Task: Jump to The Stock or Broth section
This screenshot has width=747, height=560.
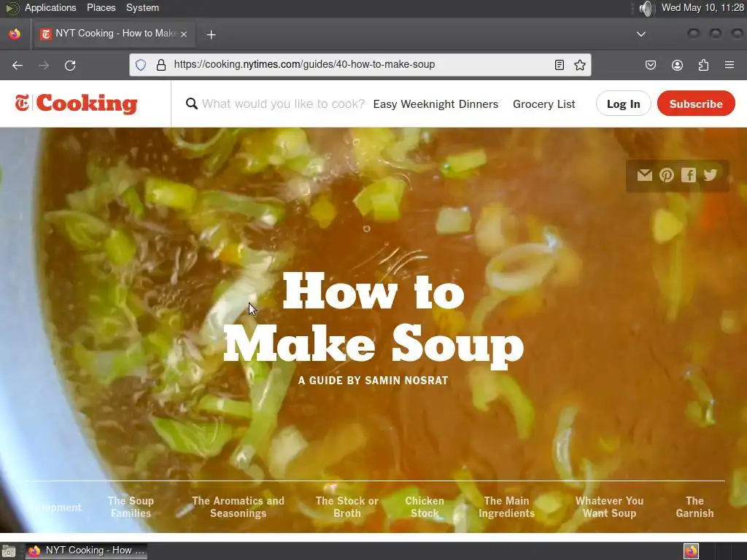Action: tap(347, 507)
